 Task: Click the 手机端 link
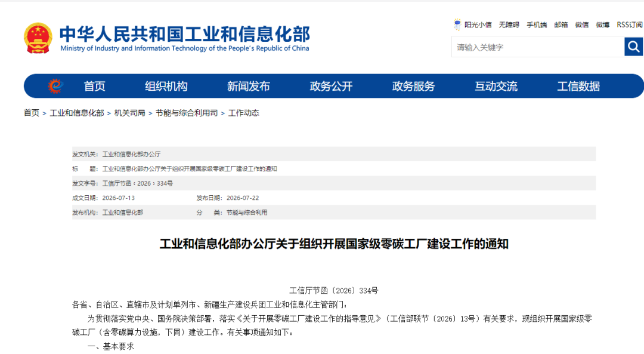[537, 25]
